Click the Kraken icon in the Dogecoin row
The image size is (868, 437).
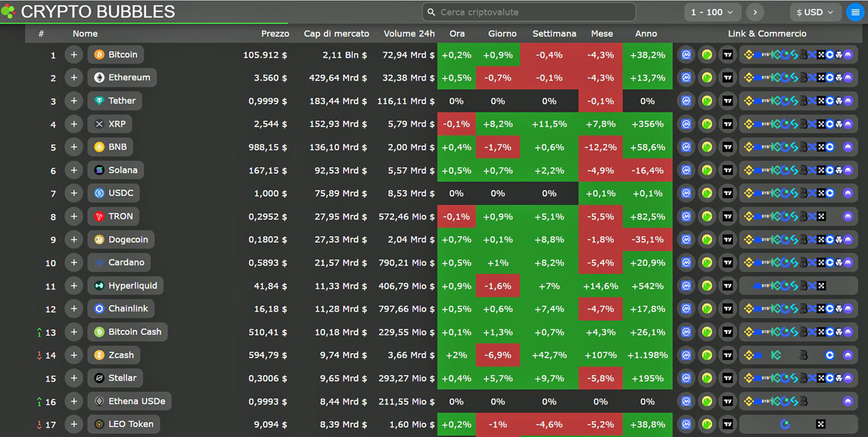click(848, 239)
